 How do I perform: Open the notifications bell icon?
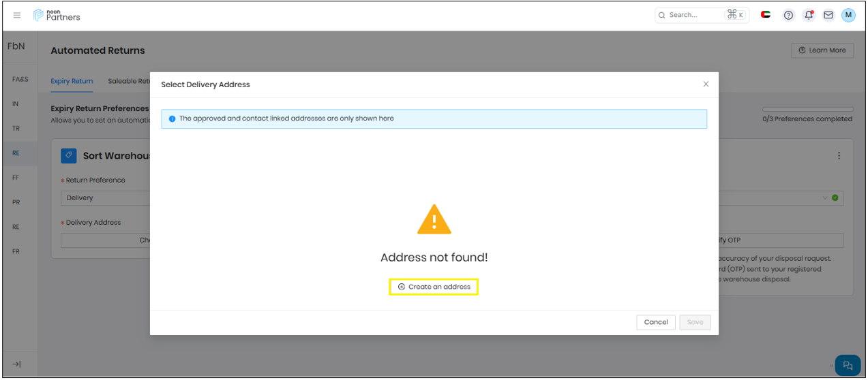809,15
